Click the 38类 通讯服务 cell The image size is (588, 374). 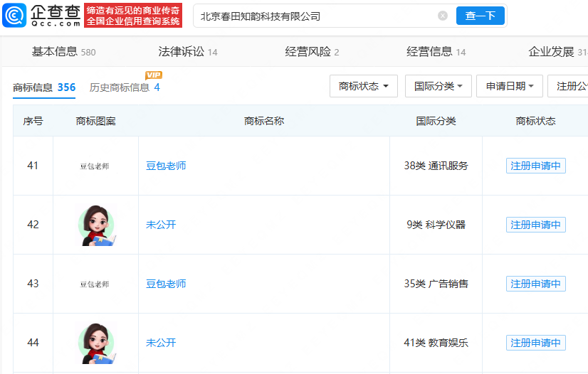[x=436, y=166]
